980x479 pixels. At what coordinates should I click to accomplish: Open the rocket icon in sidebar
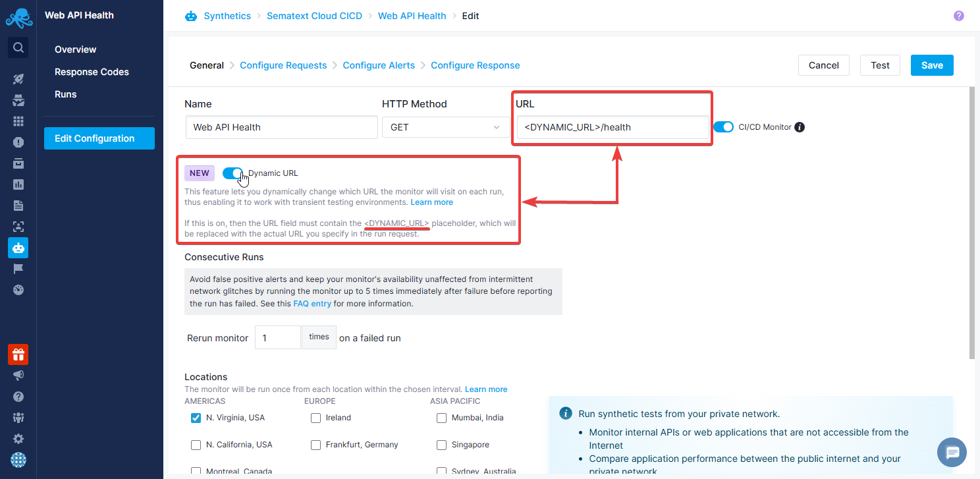click(18, 79)
